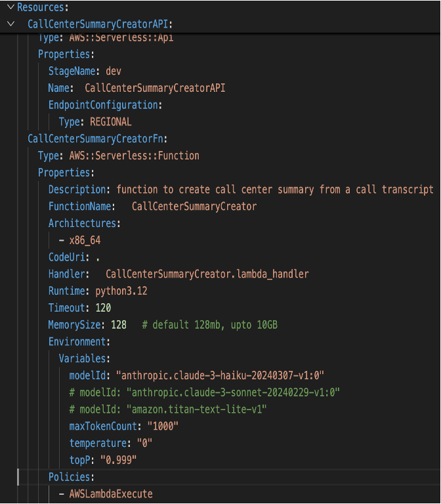Click the CallCenterSummaryCreatorFn resource key
Image resolution: width=441 pixels, height=504 pixels.
[97, 138]
